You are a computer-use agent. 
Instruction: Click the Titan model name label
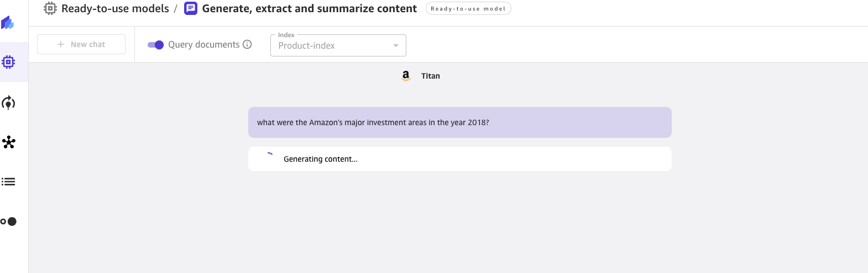431,76
